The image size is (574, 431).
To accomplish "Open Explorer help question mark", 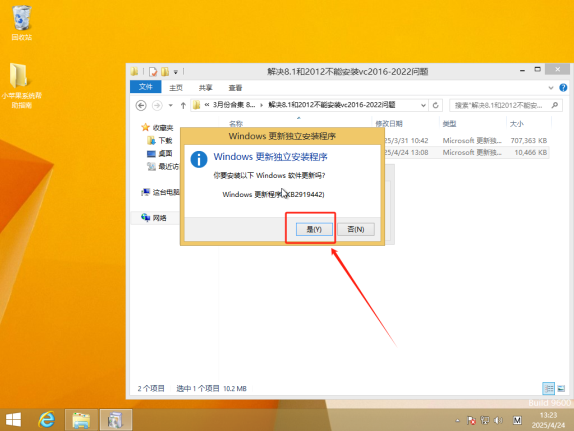I will click(x=563, y=88).
